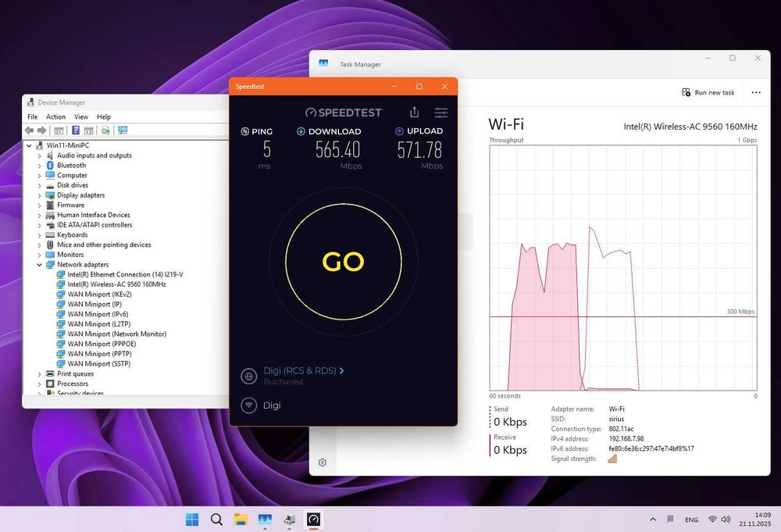This screenshot has height=532, width=781.
Task: Click ENG language indicator in taskbar
Action: pos(691,520)
